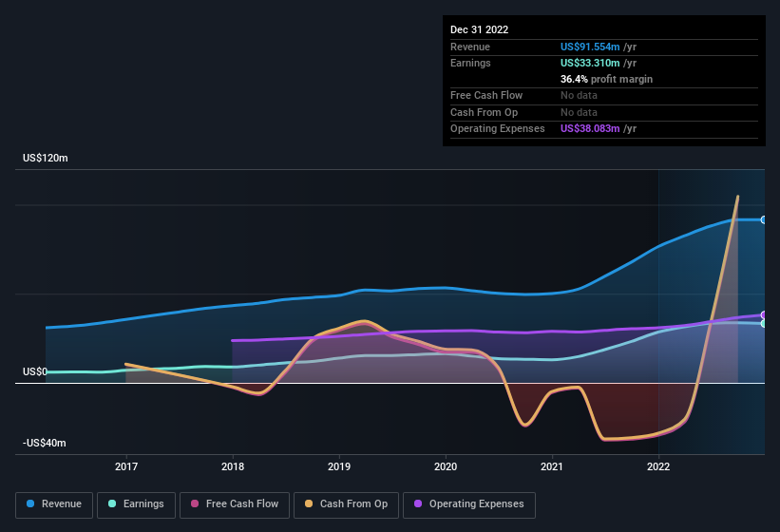
Task: Click the Operating Expenses endpoint marker
Action: coord(763,314)
